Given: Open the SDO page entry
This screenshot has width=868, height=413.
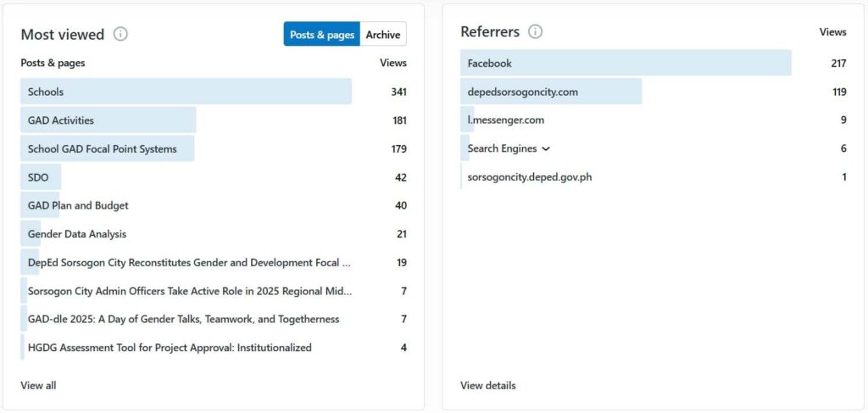Looking at the screenshot, I should pos(38,177).
